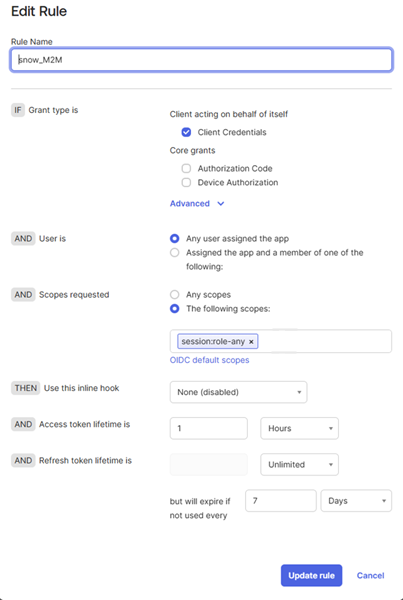Remove the session:role-any scope tag
The height and width of the screenshot is (600, 403).
(x=251, y=342)
